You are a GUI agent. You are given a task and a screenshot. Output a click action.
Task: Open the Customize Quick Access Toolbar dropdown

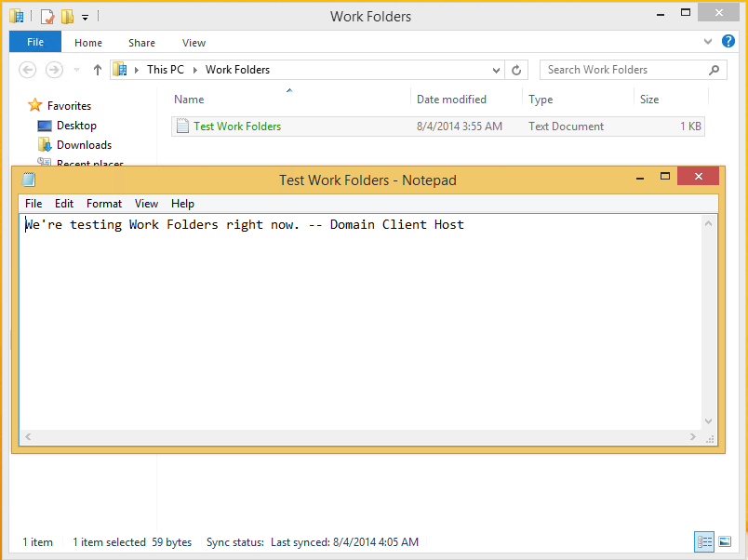[x=85, y=18]
